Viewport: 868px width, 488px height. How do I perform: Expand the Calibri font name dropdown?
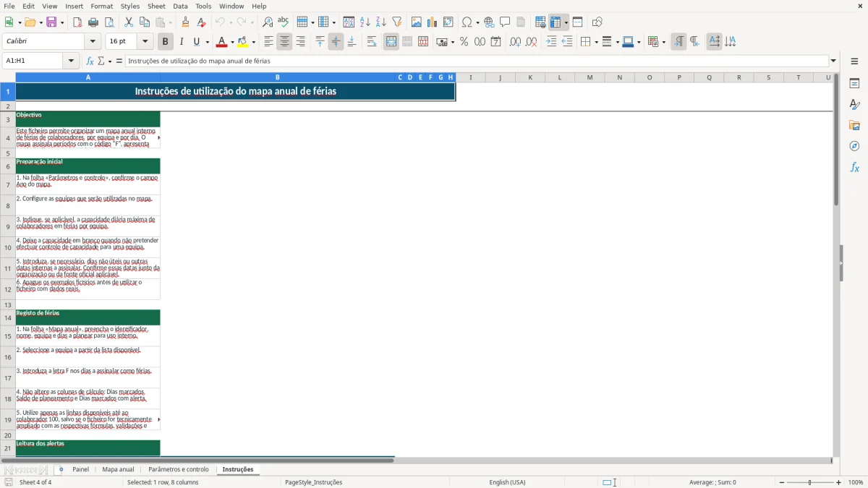[93, 42]
